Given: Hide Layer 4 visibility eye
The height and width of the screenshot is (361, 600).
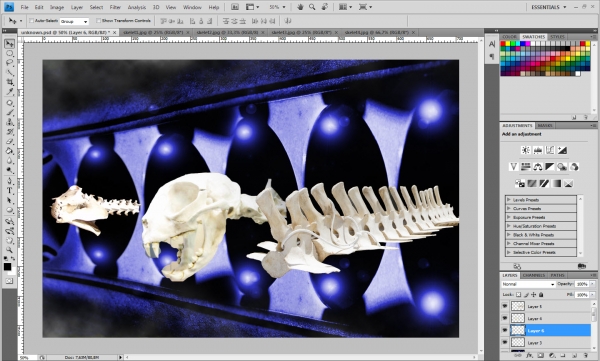Looking at the screenshot, I should click(x=505, y=318).
